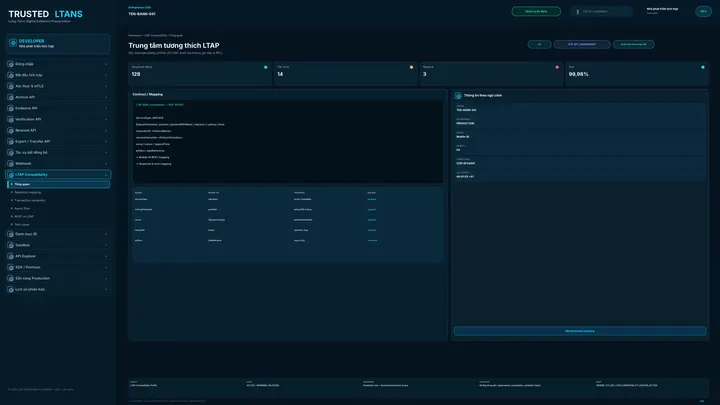The image size is (720, 405).
Task: Click the link in second mapping table row
Action: (371, 209)
